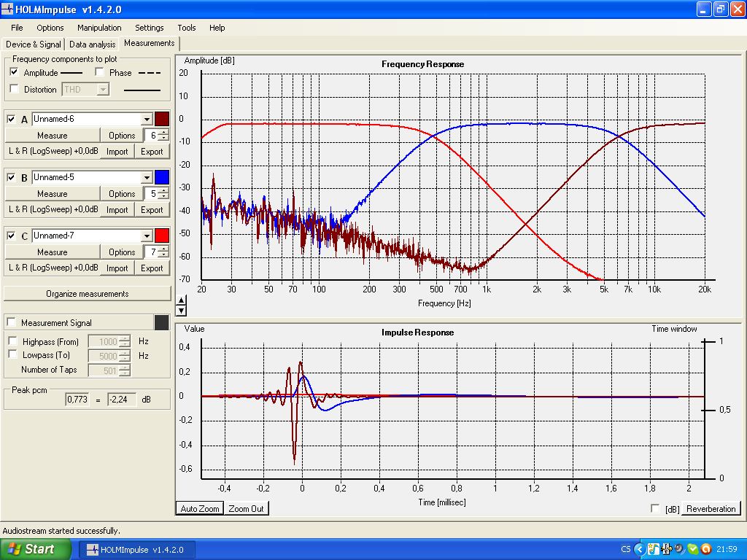Screen dimensions: 747x560
Task: Hide measurement B via its checkbox
Action: click(x=12, y=178)
